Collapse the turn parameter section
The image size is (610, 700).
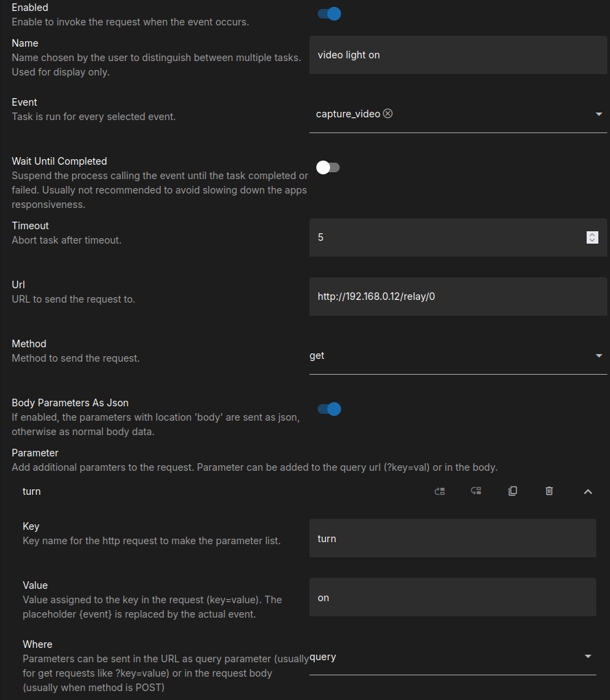(x=587, y=491)
